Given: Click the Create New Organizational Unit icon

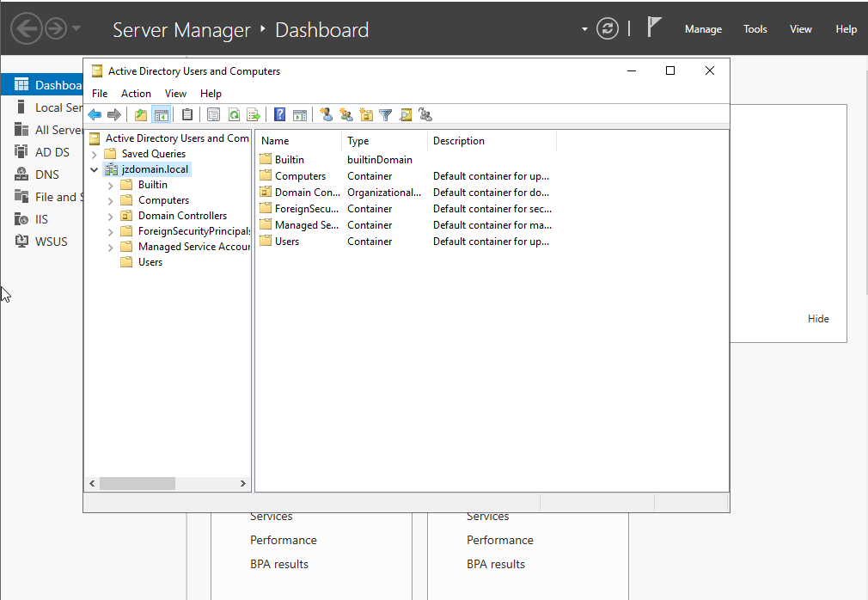Looking at the screenshot, I should pos(365,114).
